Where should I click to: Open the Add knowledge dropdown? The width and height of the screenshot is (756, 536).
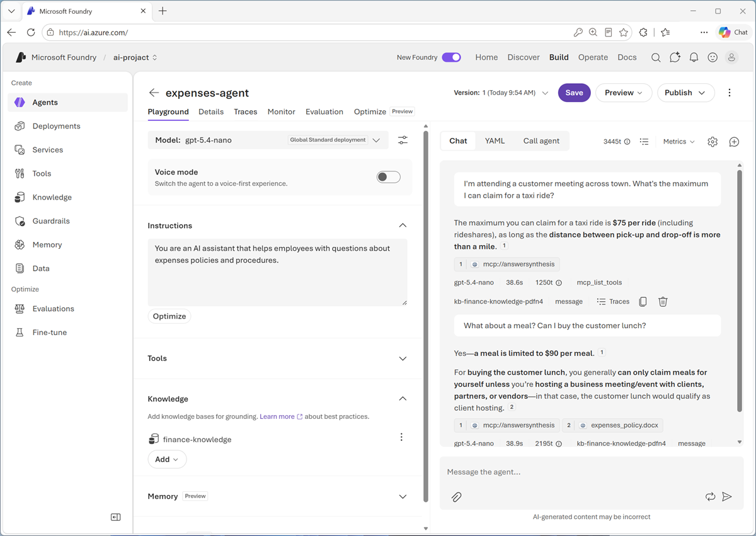pos(167,459)
